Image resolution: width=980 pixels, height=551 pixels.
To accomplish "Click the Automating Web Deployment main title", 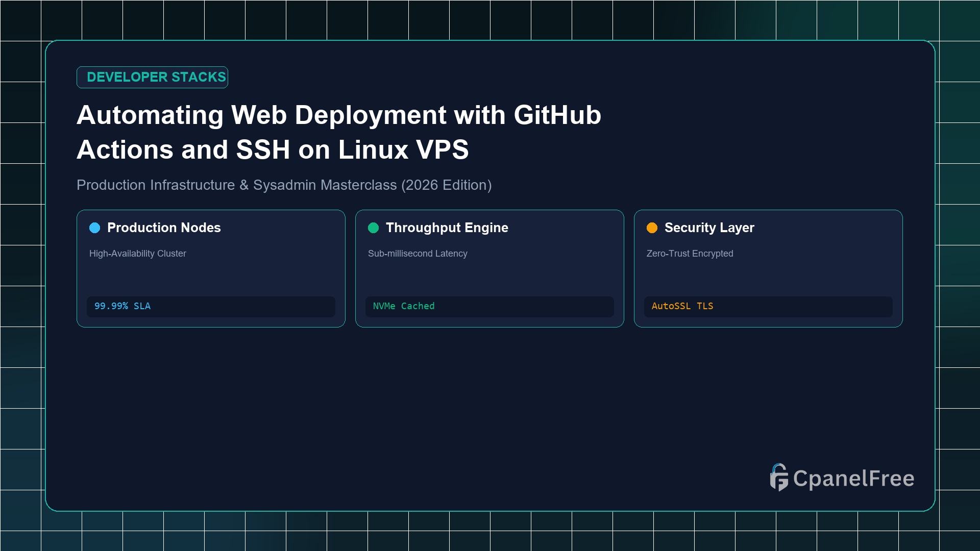I will [x=339, y=132].
